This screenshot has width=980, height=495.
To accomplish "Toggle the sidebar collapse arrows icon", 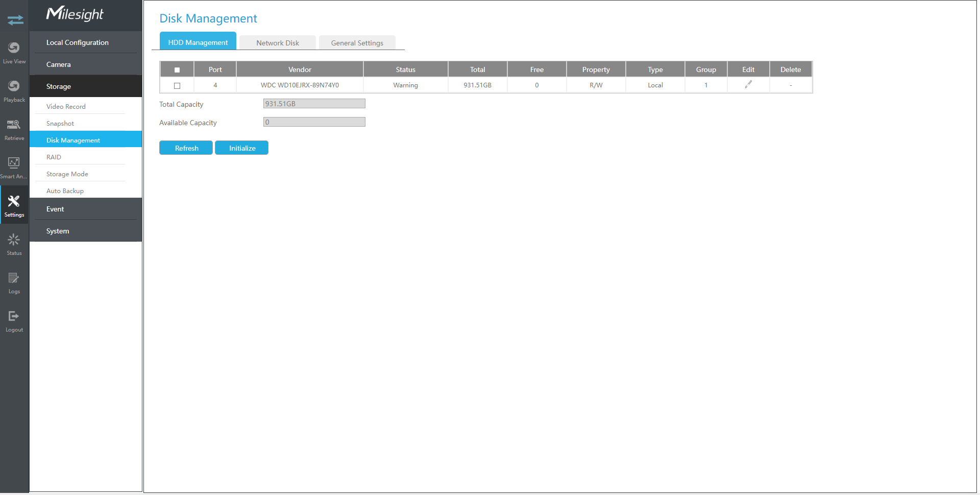I will (x=15, y=20).
